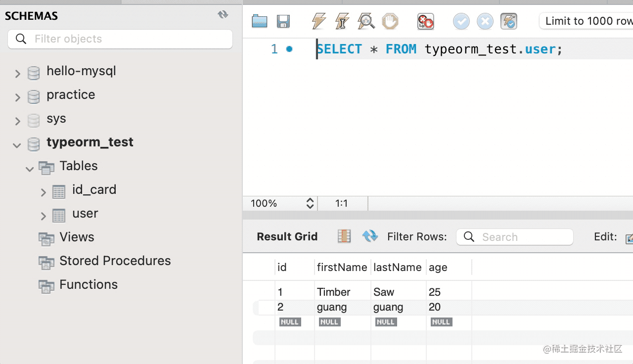This screenshot has width=633, height=364.
Task: Collapse the typeorm_test schema
Action: (17, 145)
